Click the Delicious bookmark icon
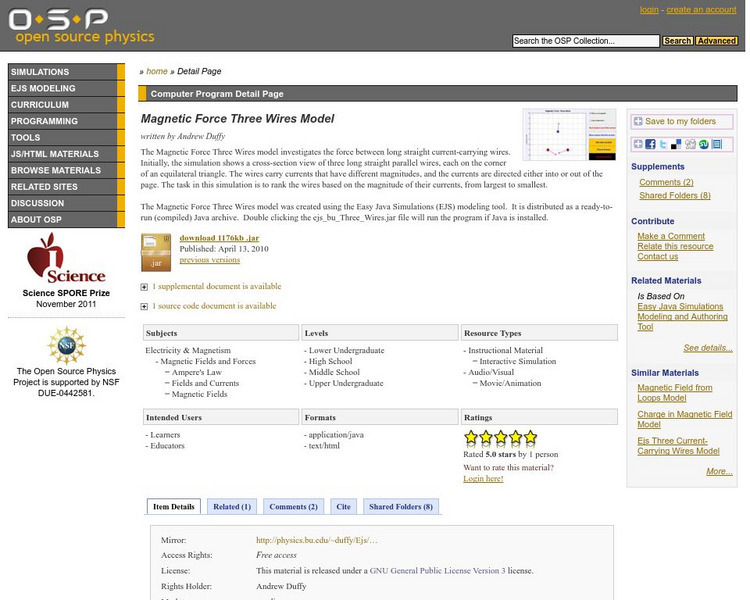Viewport: 750px width, 600px height. click(x=676, y=144)
